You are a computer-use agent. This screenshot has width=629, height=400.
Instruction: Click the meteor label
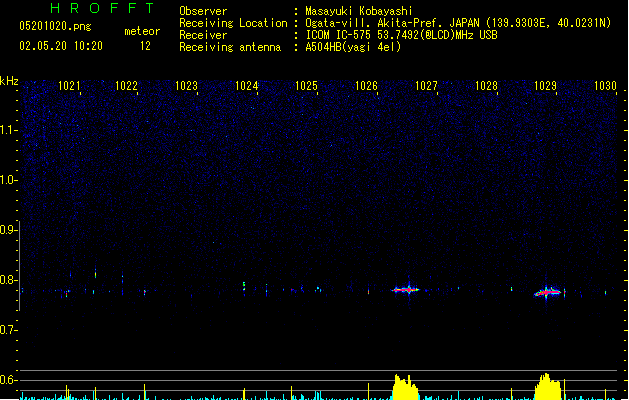[x=142, y=31]
